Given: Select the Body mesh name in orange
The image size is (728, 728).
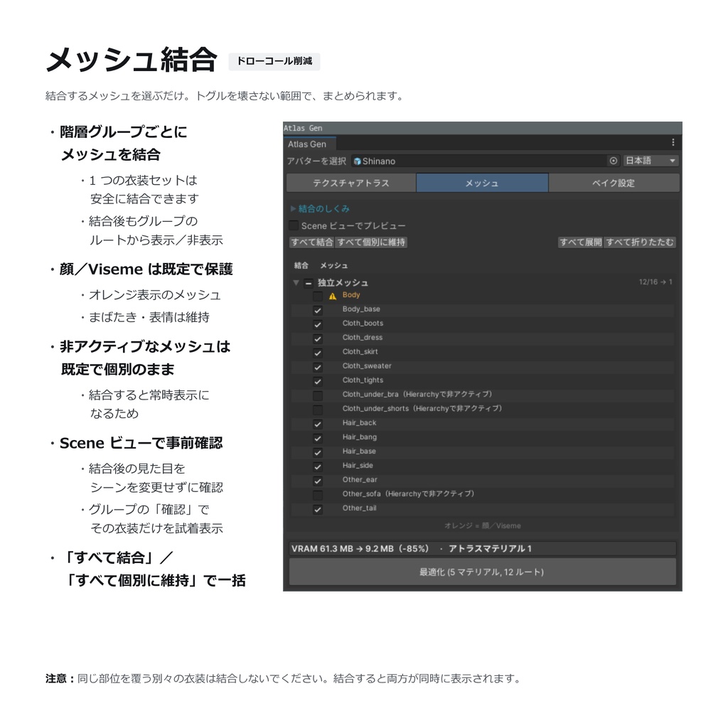Looking at the screenshot, I should 351,295.
